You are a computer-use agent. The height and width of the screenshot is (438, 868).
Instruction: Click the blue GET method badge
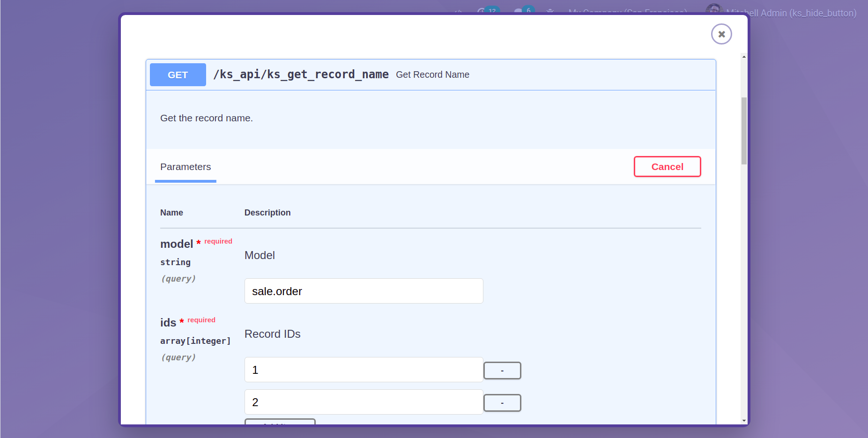[178, 74]
